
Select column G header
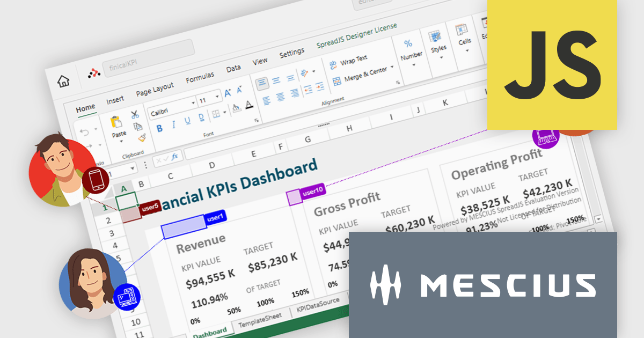(x=308, y=139)
